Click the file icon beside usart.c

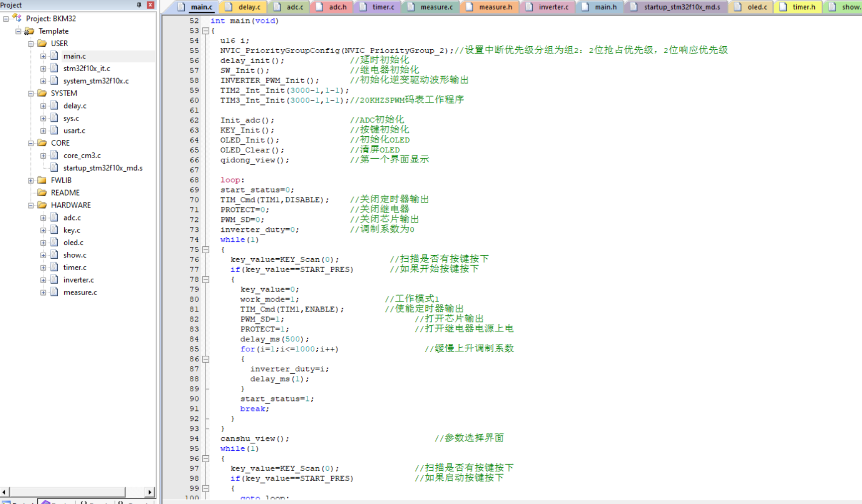point(54,130)
